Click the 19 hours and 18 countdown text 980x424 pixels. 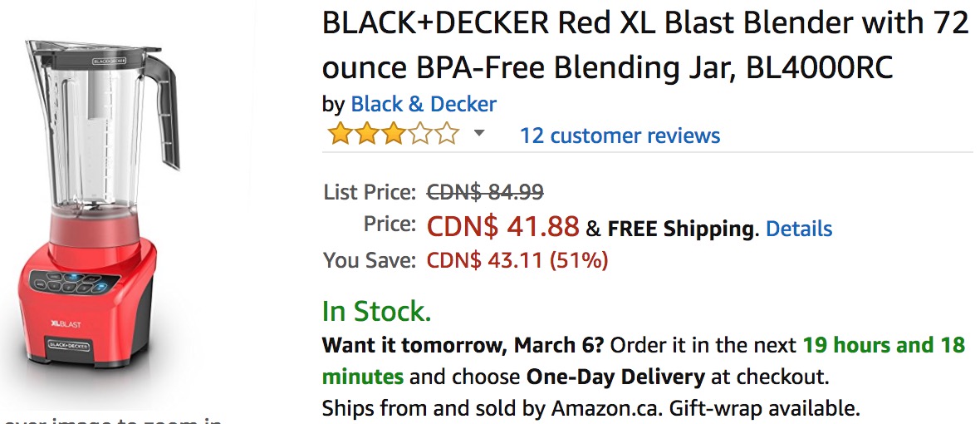pos(884,344)
